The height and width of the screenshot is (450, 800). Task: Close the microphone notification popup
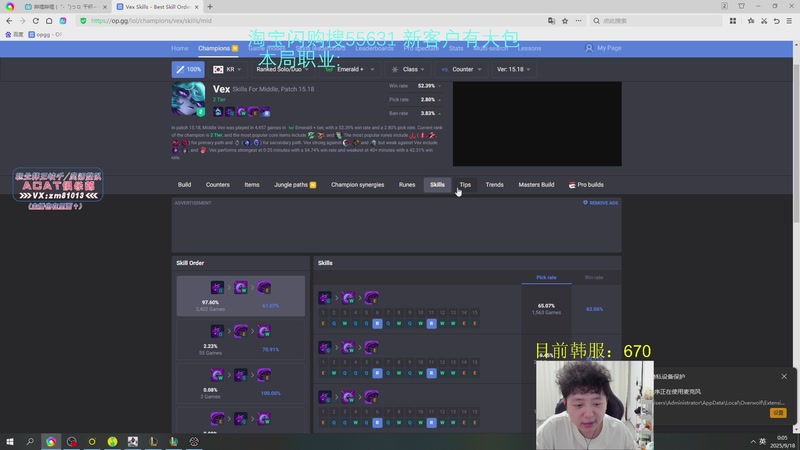click(x=784, y=377)
